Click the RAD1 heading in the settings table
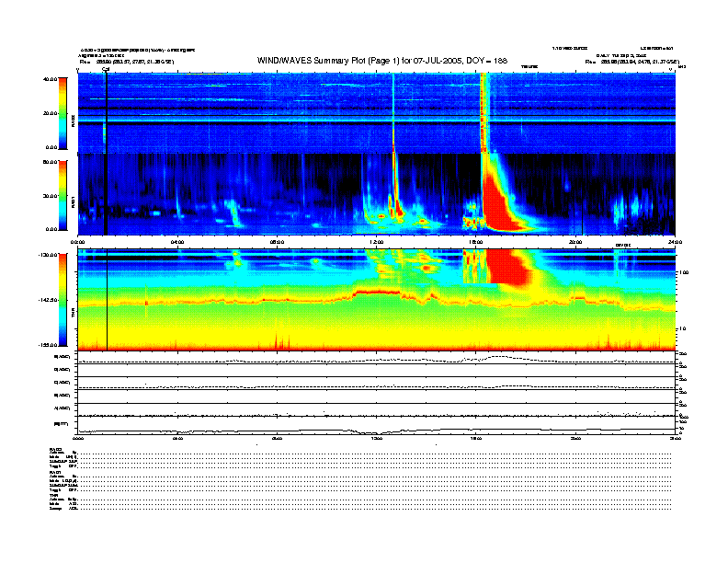 coord(56,473)
